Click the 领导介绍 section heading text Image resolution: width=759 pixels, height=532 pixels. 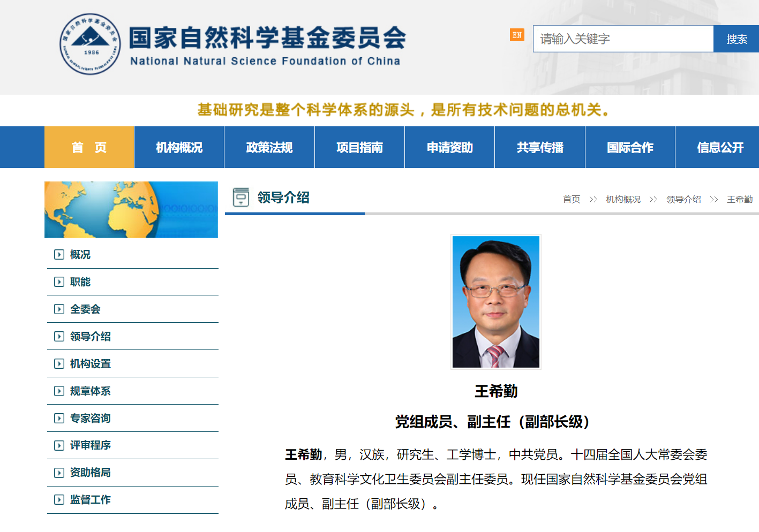(x=283, y=197)
